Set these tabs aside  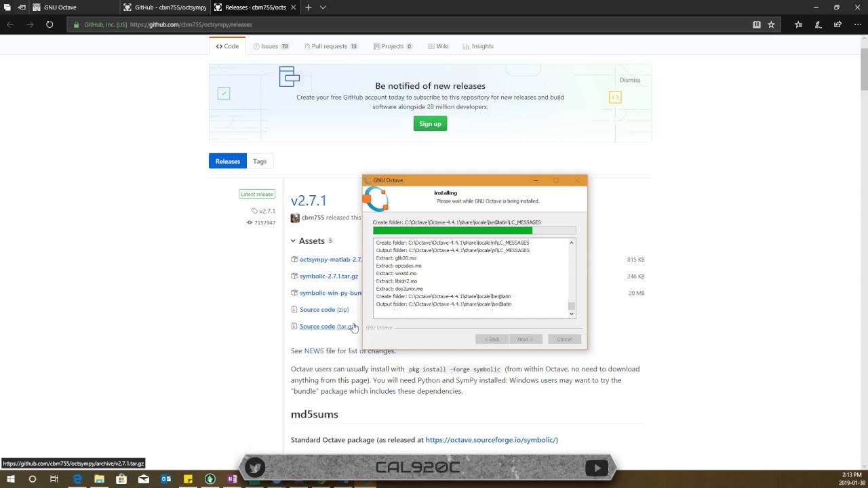pos(22,7)
